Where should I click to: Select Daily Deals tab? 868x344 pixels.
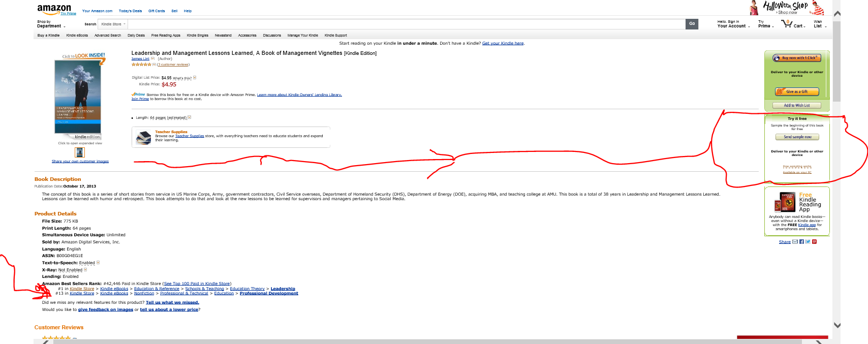[136, 36]
